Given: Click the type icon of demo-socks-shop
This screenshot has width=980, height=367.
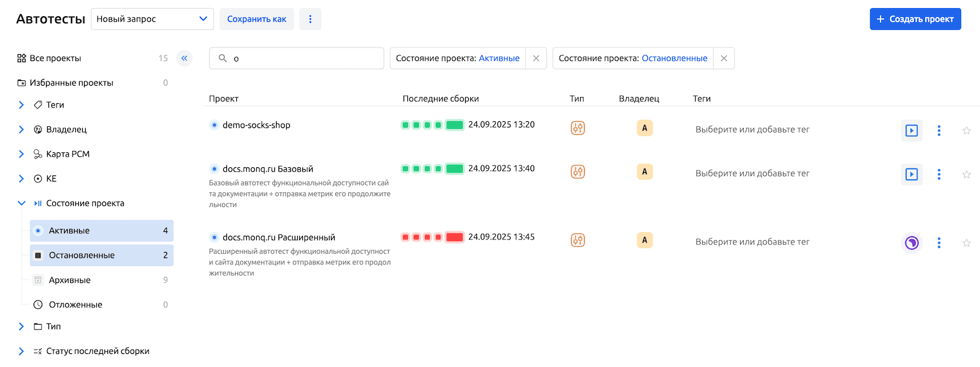Looking at the screenshot, I should pyautogui.click(x=578, y=128).
